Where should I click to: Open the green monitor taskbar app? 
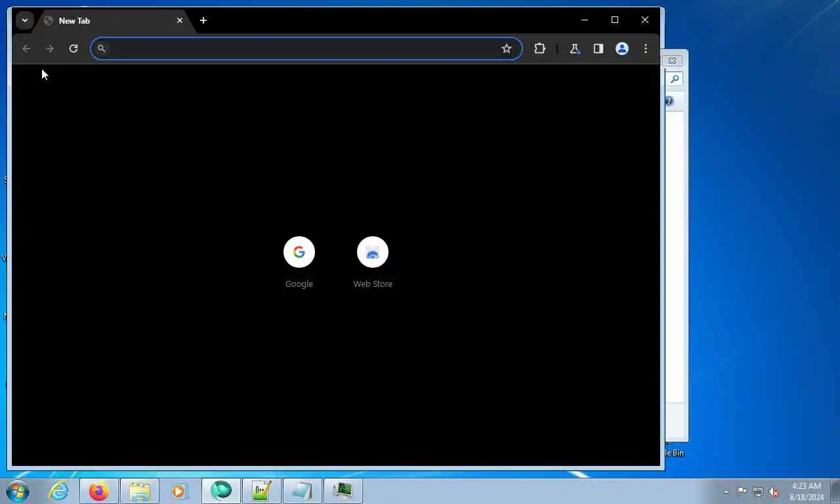pos(343,491)
